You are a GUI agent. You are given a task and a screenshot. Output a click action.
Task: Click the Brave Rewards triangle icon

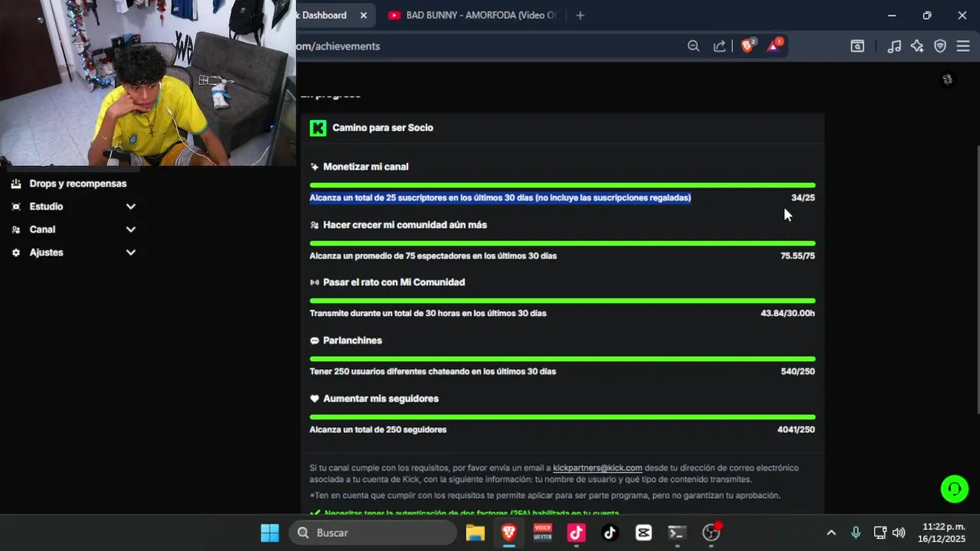773,46
